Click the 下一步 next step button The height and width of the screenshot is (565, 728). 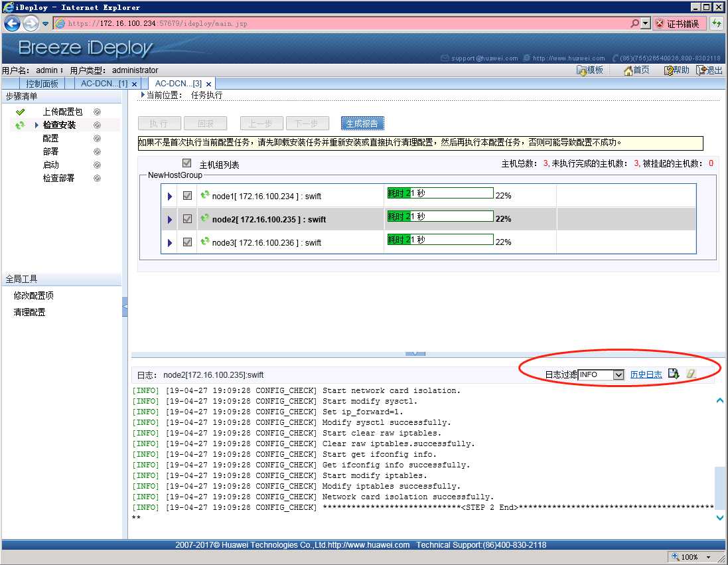(307, 123)
